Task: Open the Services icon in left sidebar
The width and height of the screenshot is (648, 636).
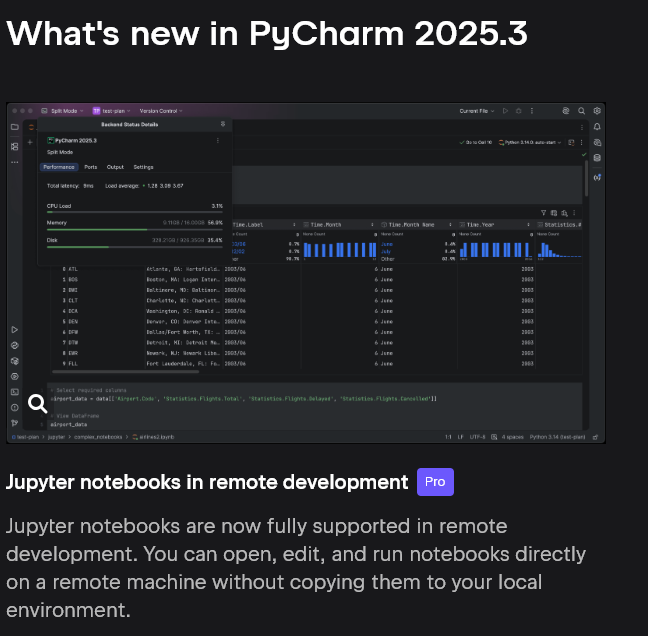Action: coord(15,376)
